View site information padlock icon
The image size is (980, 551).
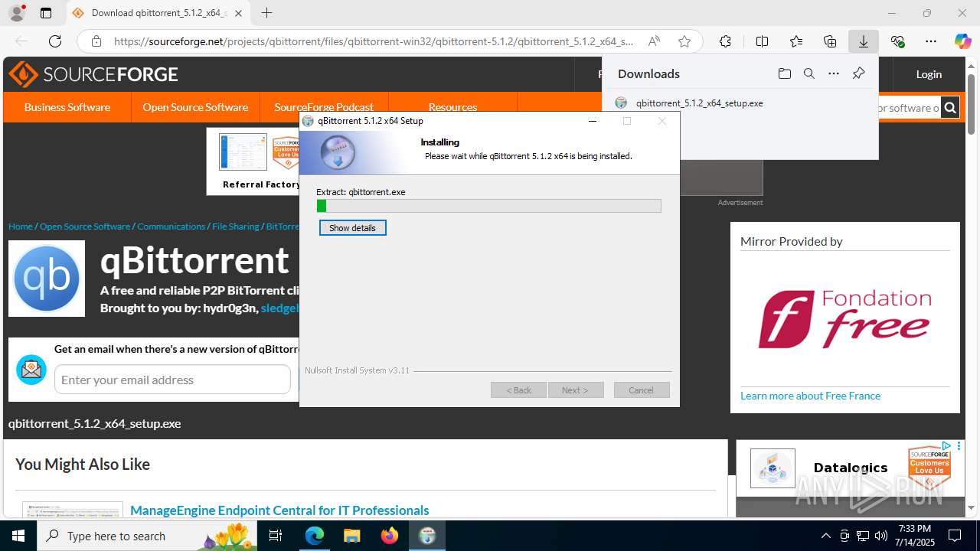[96, 41]
